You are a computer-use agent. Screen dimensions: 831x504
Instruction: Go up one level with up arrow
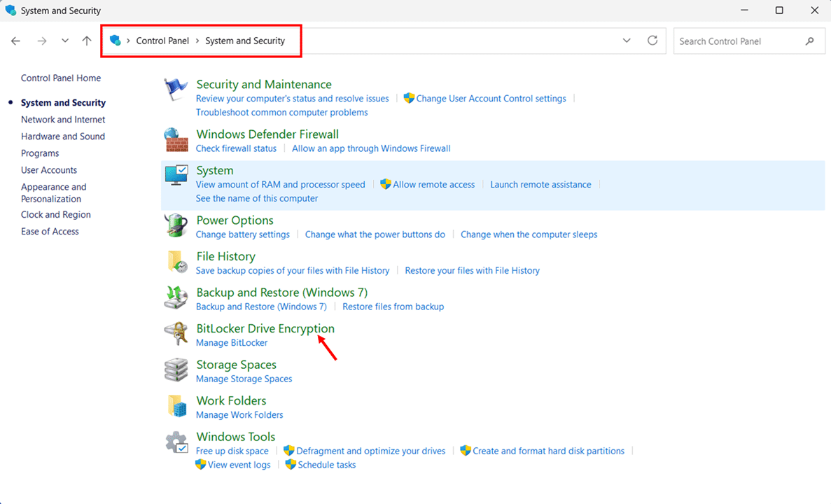coord(87,41)
